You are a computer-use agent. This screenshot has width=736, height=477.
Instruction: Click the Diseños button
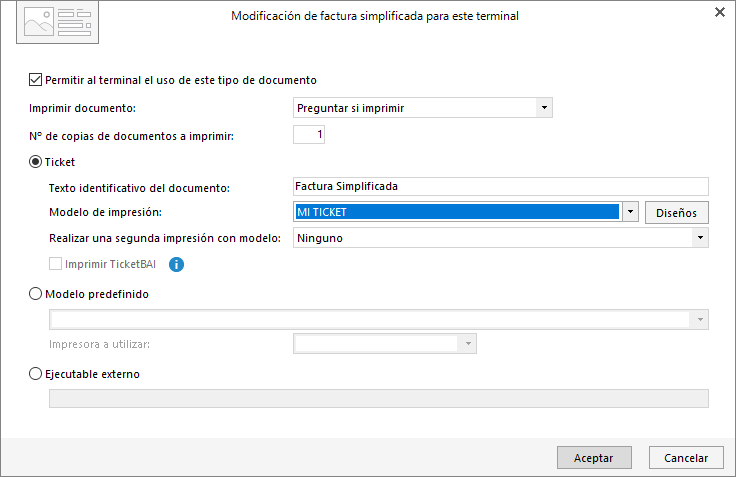point(676,213)
